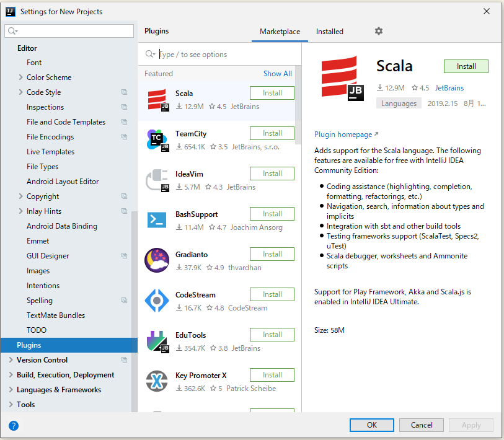The height and width of the screenshot is (440, 504).
Task: Install the Key Promoter X plugin
Action: (272, 375)
